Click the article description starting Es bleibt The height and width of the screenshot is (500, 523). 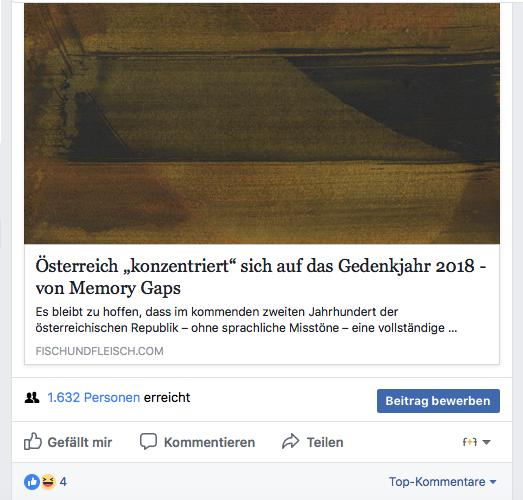[246, 320]
